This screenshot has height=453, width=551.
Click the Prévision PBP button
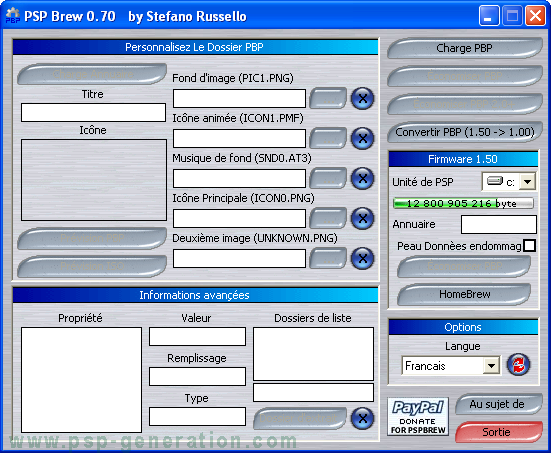92,238
